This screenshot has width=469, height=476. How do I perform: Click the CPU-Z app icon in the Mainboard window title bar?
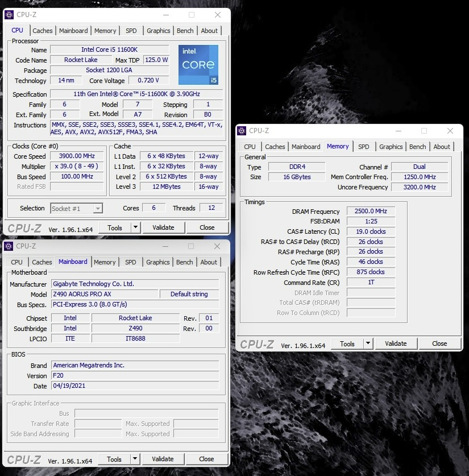coord(9,246)
